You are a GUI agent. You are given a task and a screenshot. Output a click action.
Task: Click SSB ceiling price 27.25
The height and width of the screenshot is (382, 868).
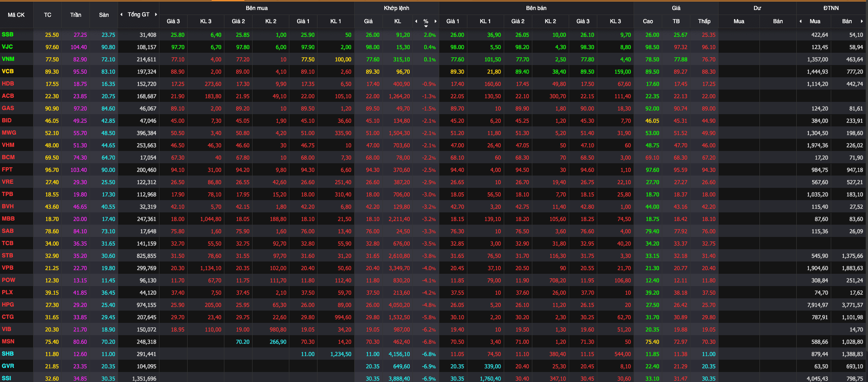pyautogui.click(x=80, y=35)
